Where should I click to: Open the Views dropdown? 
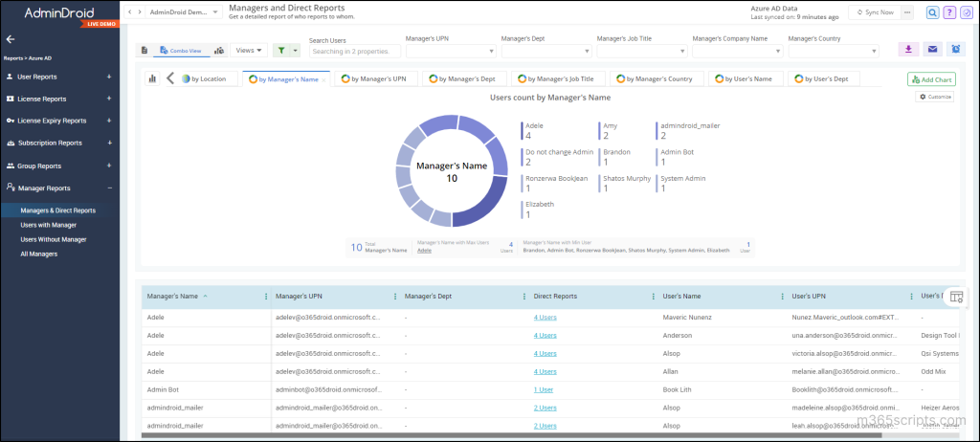(x=249, y=50)
